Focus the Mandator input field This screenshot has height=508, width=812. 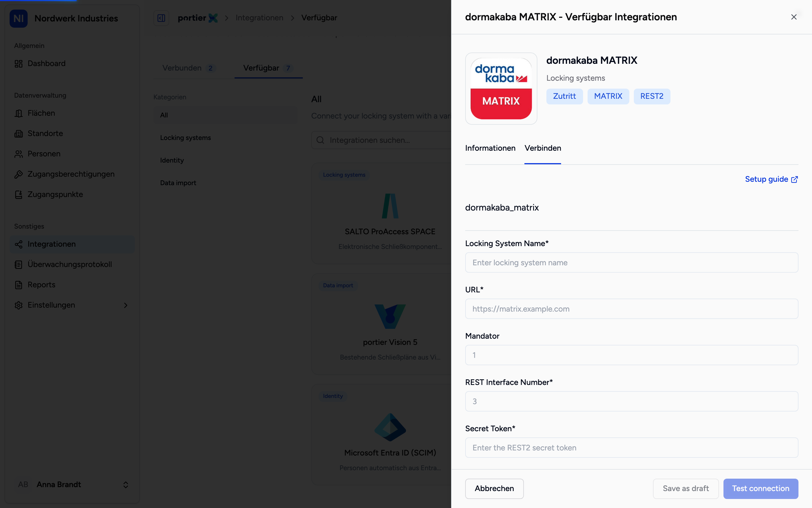[x=632, y=355]
